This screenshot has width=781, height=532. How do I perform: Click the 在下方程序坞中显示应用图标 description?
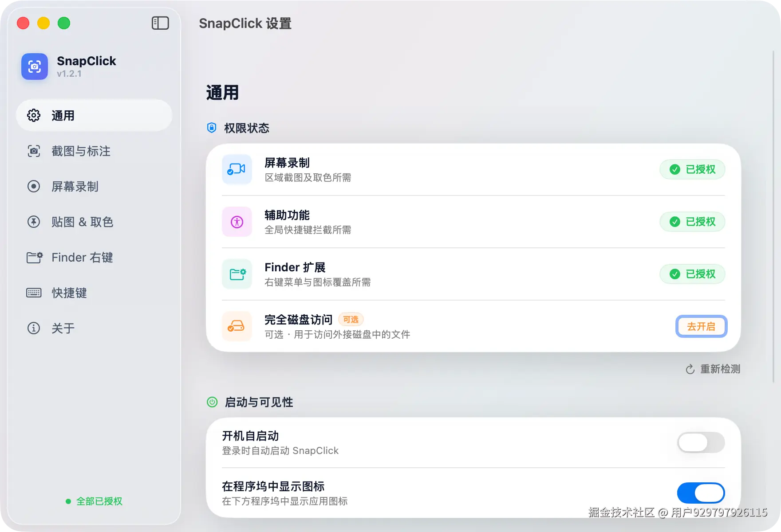285,501
